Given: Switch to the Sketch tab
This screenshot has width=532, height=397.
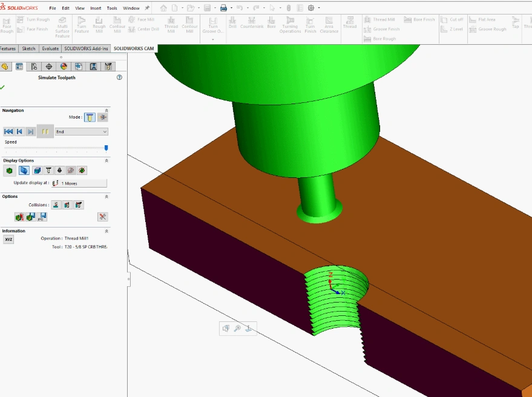Looking at the screenshot, I should pos(28,48).
